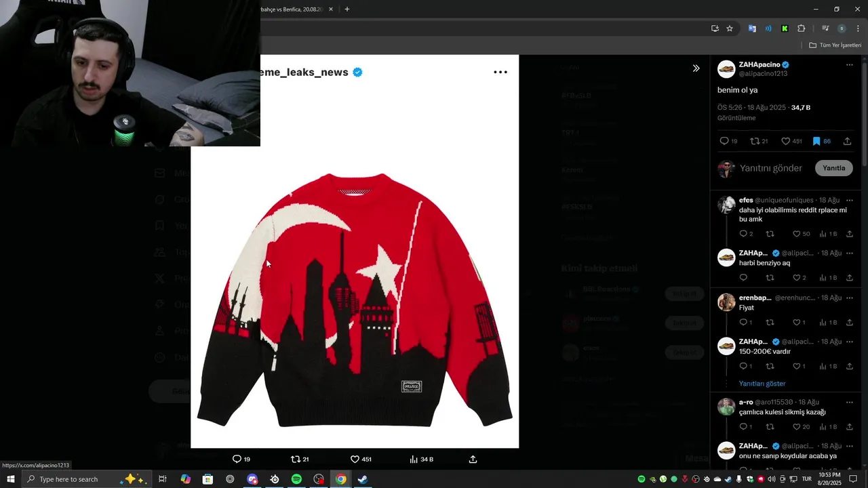
Task: Open the Chrome profile avatar 'S'
Action: pyautogui.click(x=842, y=28)
